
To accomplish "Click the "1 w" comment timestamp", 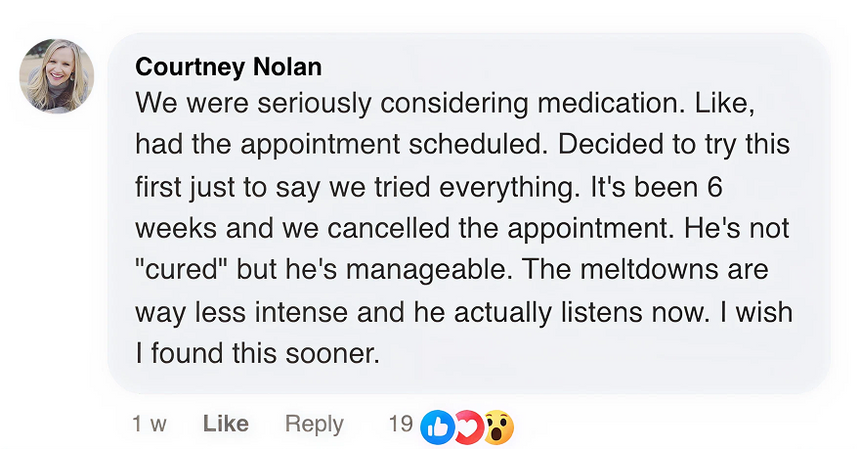I will coord(149,424).
